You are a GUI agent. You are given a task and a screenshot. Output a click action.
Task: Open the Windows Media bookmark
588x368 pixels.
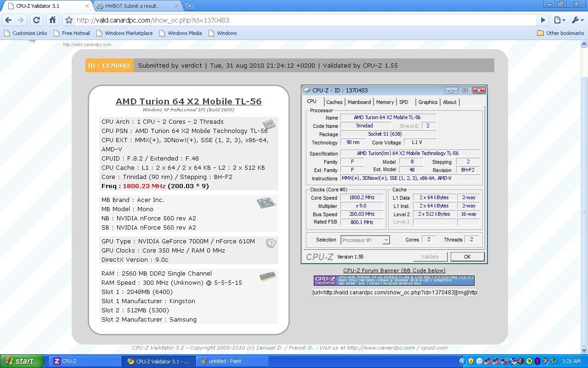tap(181, 33)
